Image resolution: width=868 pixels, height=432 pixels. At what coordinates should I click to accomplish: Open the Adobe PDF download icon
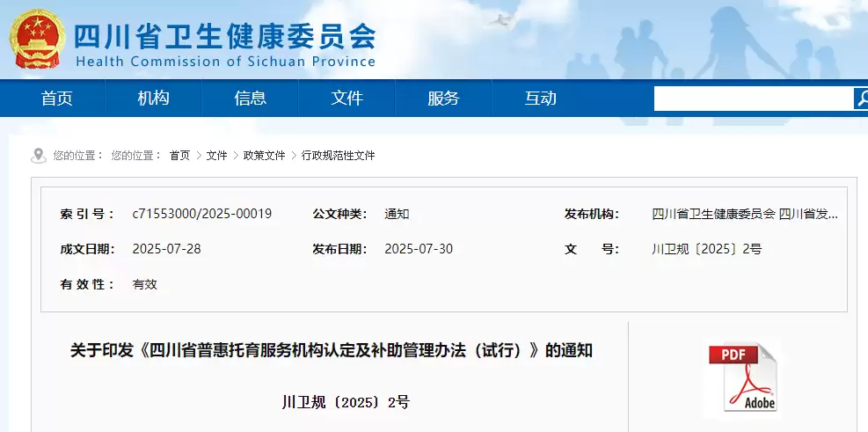pos(742,377)
